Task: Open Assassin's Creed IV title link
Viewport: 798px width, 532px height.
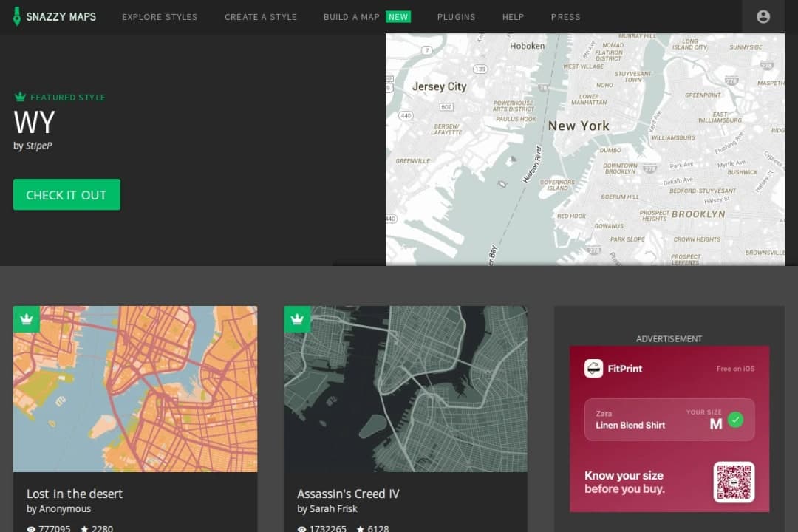Action: 348,494
